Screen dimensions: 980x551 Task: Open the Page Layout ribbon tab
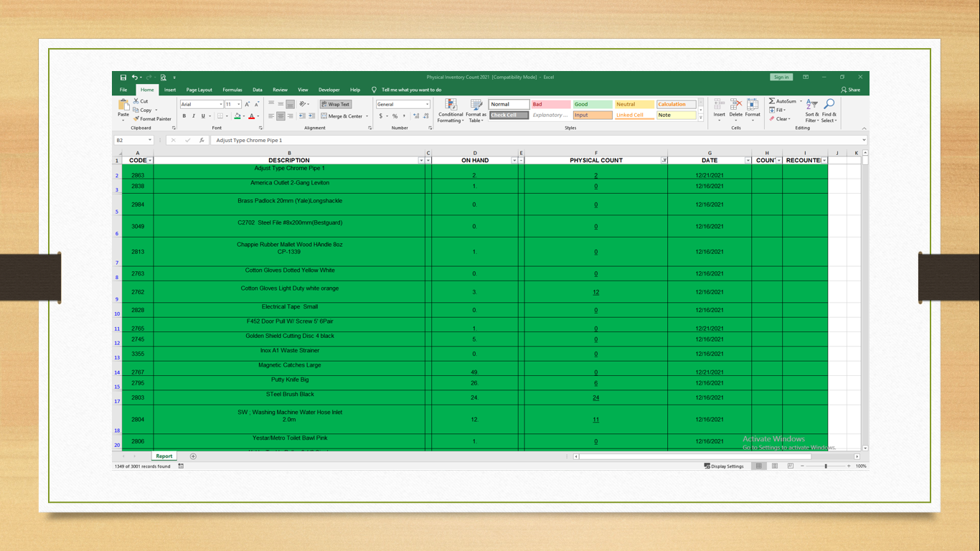(x=199, y=90)
